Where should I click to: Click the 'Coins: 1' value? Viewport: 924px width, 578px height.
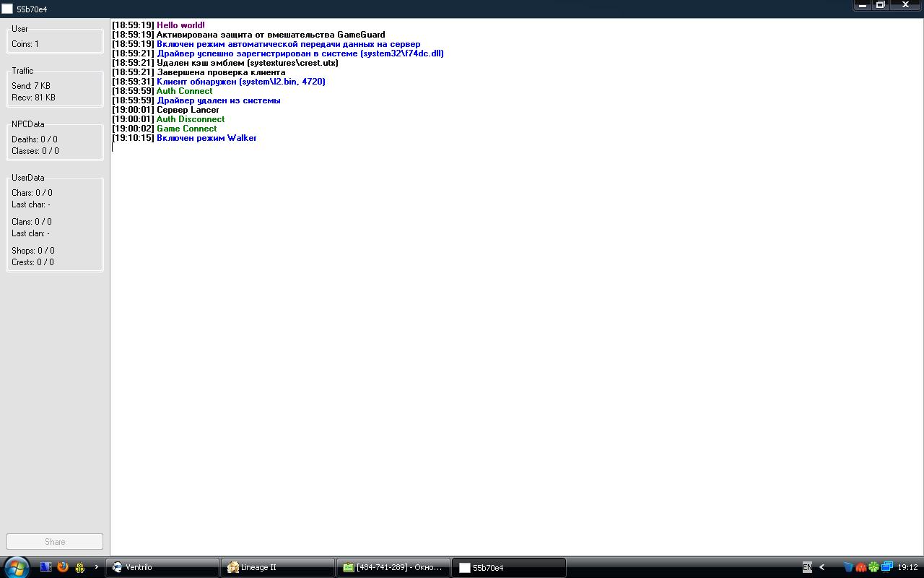[25, 44]
